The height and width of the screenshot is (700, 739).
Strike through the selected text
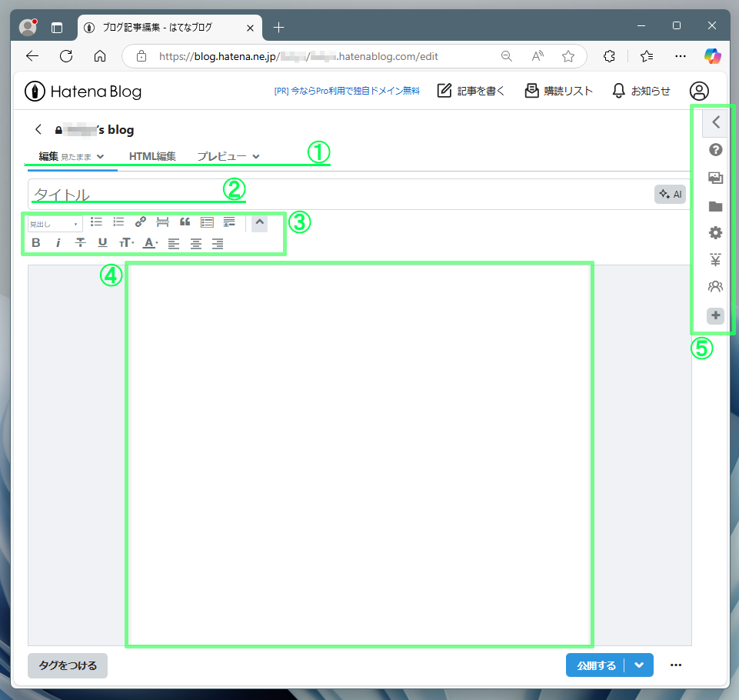81,243
